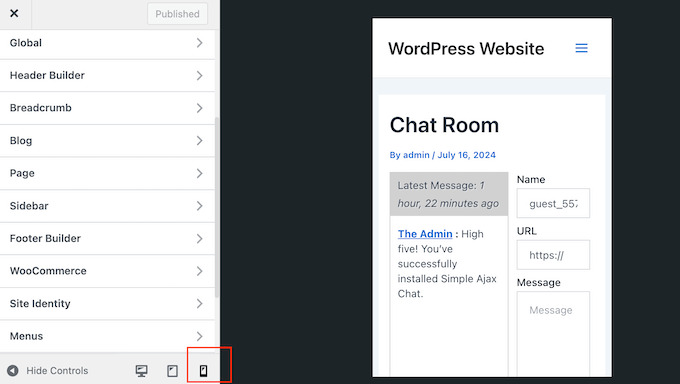Viewport: 680px width, 384px height.
Task: Click the July 16, 2024 date text
Action: point(467,155)
